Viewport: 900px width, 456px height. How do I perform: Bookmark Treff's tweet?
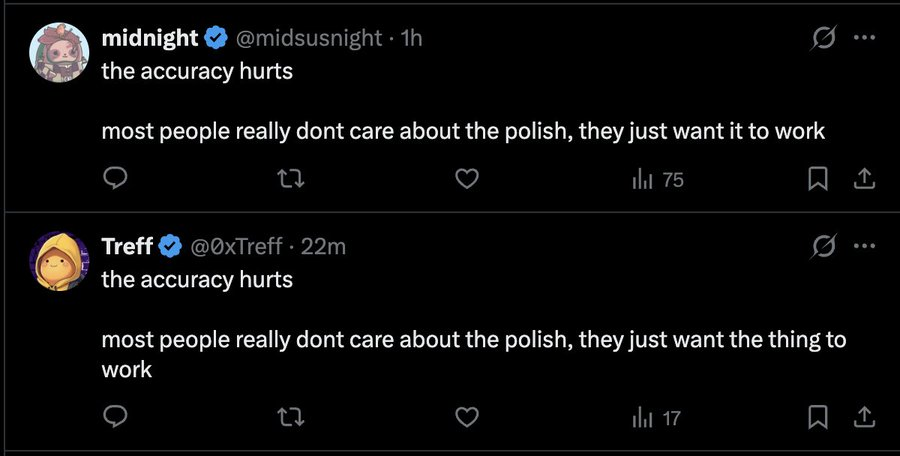pyautogui.click(x=817, y=417)
